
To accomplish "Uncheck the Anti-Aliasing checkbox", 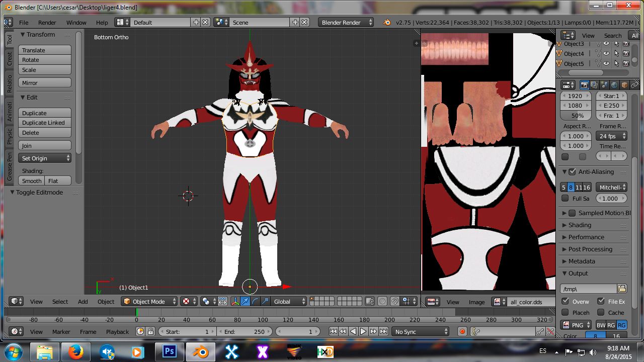I will pos(572,171).
